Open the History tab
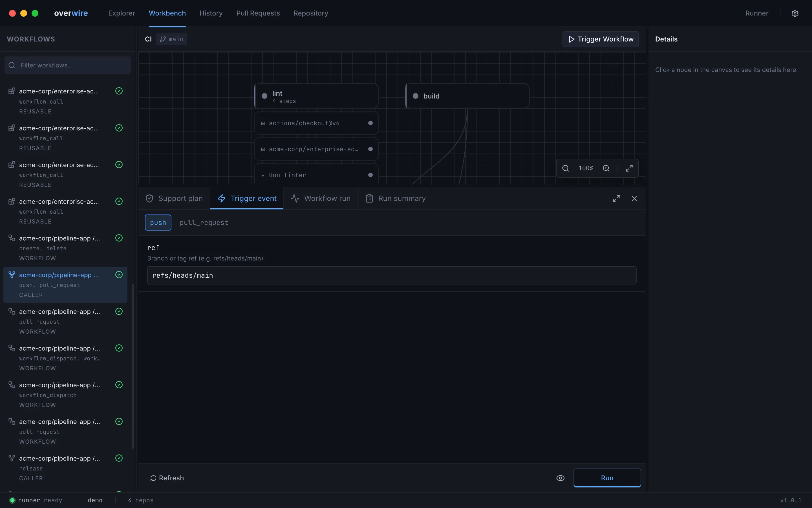 (x=211, y=13)
